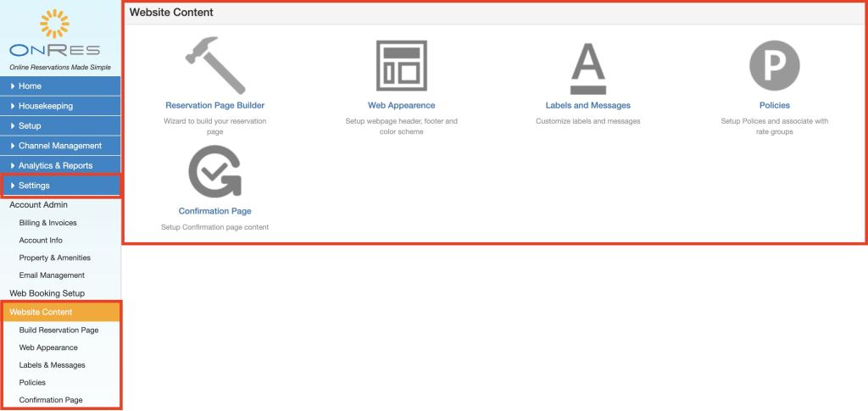Click 'Setup webpage header, footer and color scheme' text

pos(401,126)
